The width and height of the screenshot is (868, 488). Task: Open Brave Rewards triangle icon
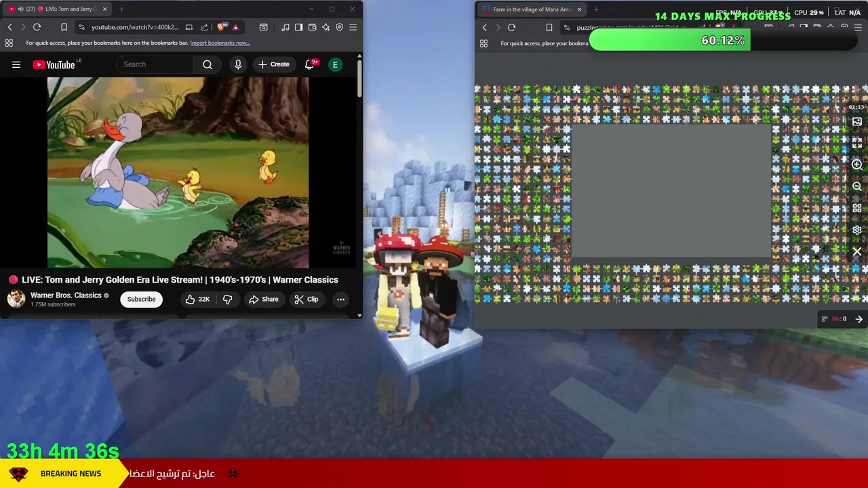235,27
